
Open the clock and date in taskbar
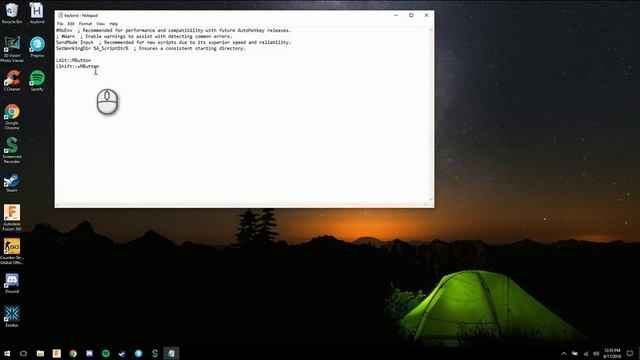(612, 353)
